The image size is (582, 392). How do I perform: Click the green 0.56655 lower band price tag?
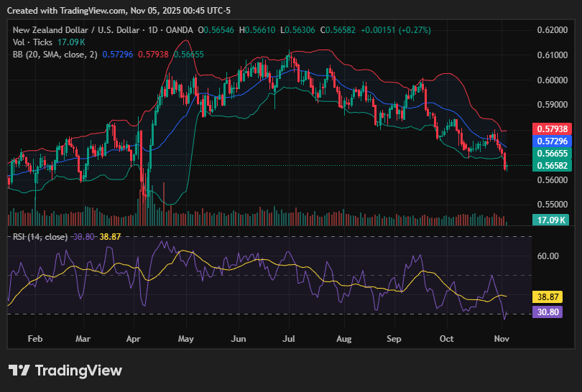click(550, 154)
